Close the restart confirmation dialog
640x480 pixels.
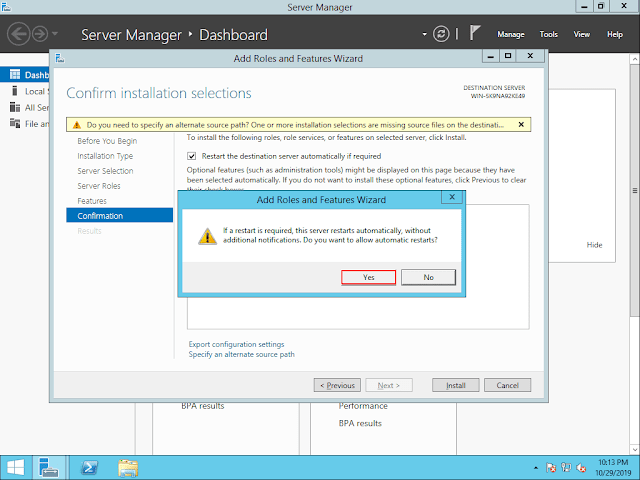coord(452,197)
